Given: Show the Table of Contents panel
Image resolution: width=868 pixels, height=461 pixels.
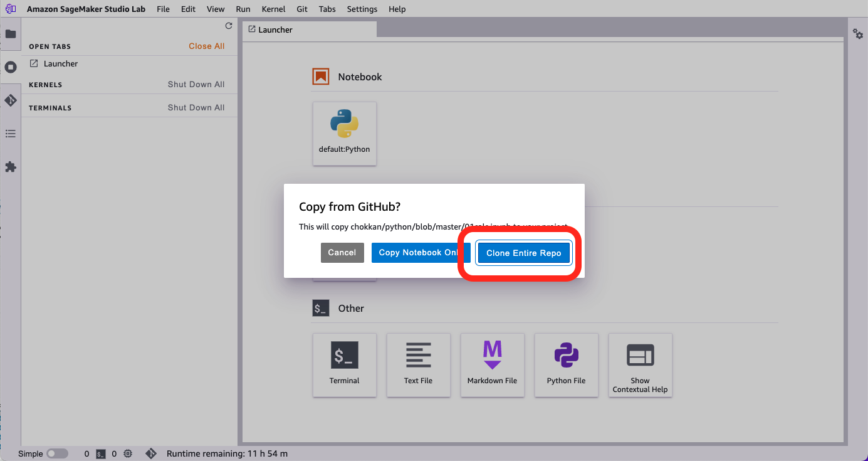Looking at the screenshot, I should tap(11, 134).
